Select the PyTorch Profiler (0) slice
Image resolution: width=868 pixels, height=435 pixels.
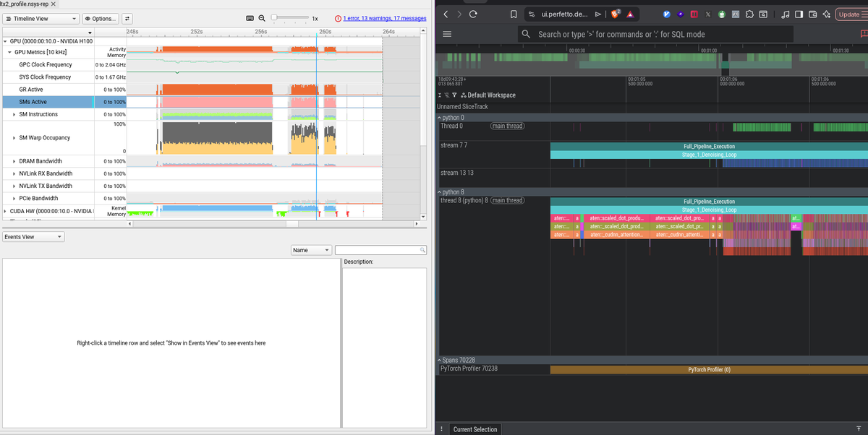[709, 369]
